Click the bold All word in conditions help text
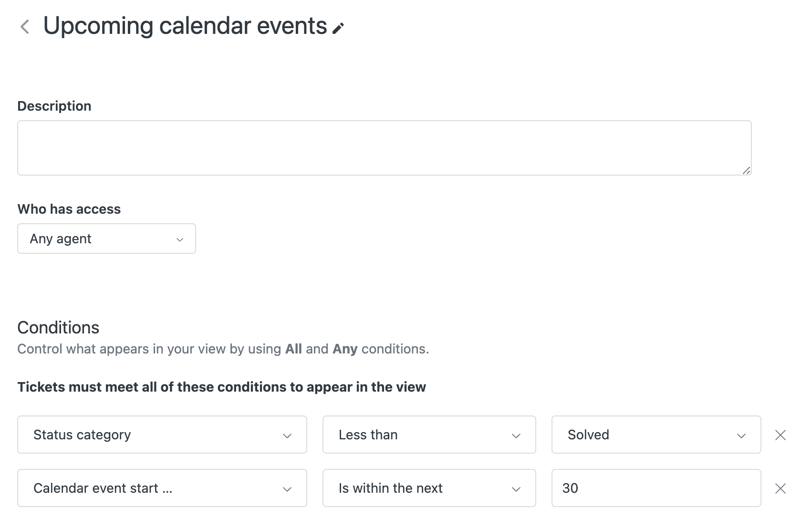This screenshot has width=812, height=519. (293, 349)
